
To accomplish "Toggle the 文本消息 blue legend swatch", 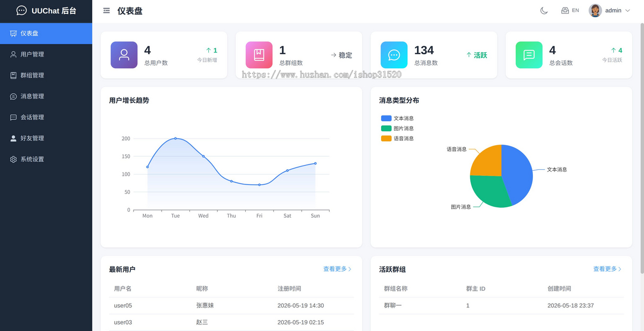I will (386, 118).
